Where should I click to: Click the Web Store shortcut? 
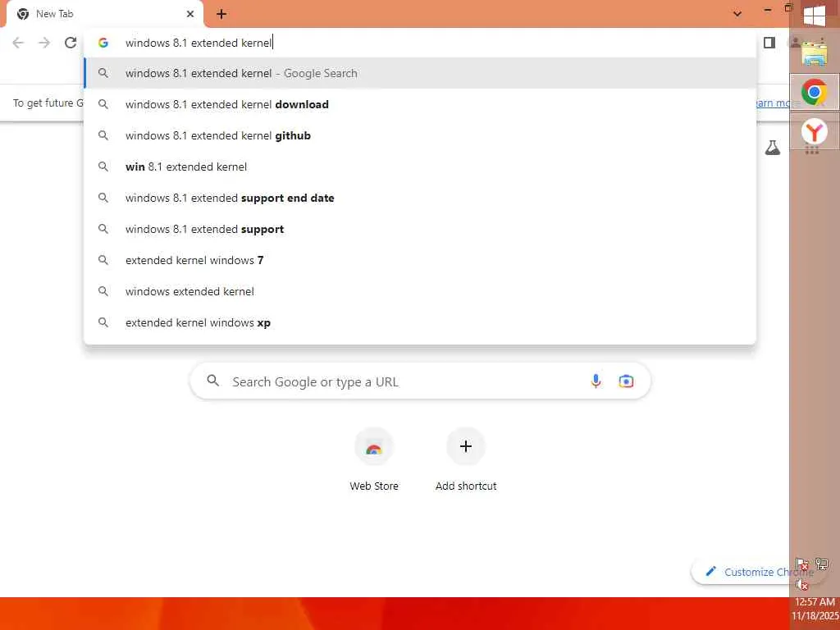(x=374, y=459)
